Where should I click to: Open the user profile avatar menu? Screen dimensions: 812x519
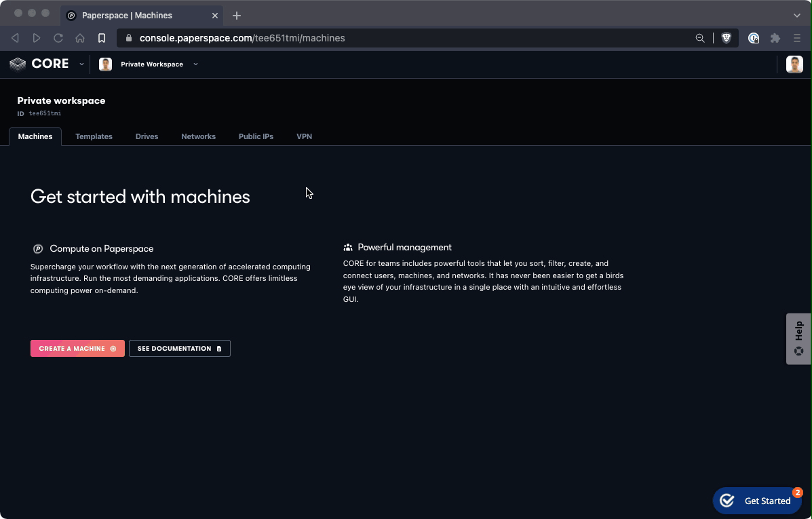point(794,64)
